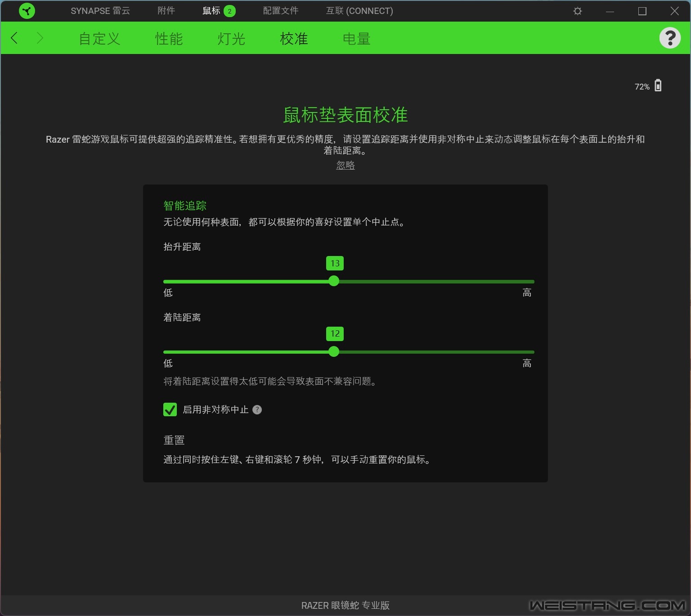
Task: Switch to the 自定义 subtab
Action: (x=99, y=39)
